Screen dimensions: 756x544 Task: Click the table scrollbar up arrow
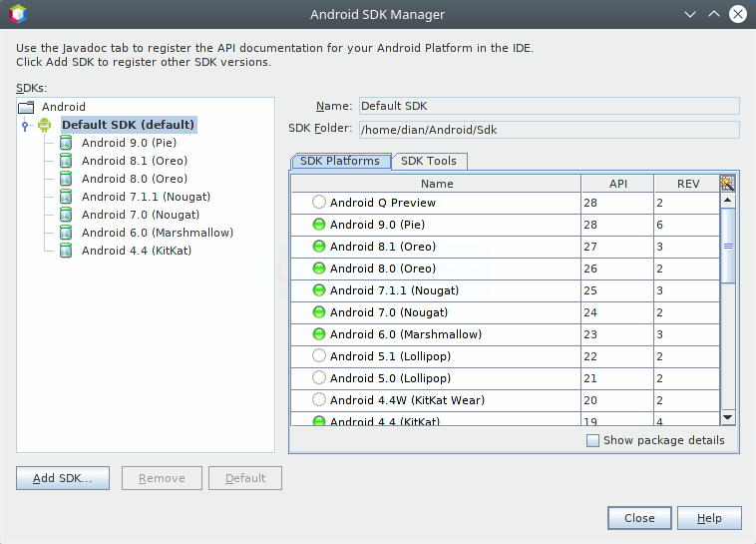(x=728, y=200)
